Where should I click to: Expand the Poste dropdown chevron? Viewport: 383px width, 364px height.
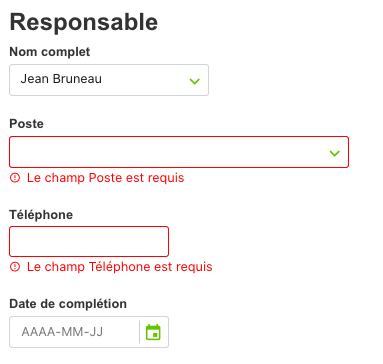tap(335, 153)
